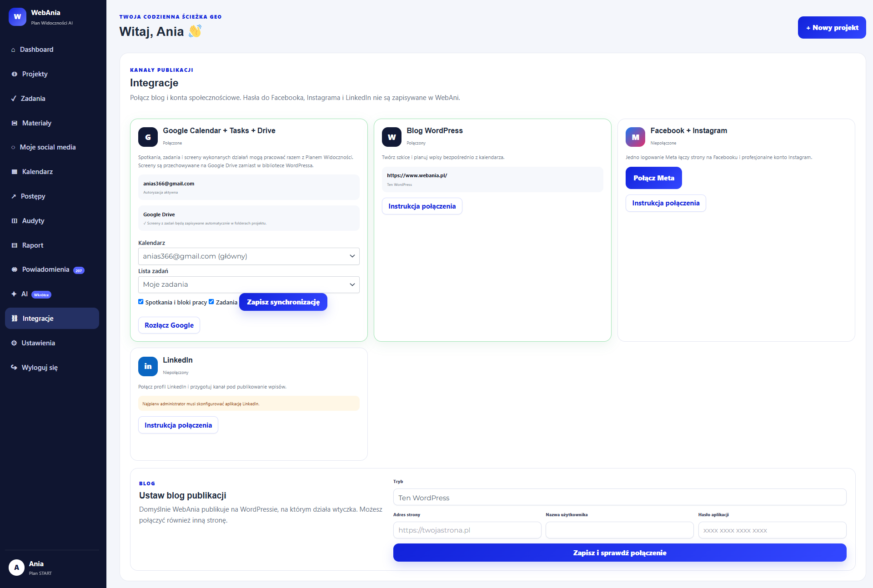
Task: Click the Google G integration icon
Action: pos(148,137)
